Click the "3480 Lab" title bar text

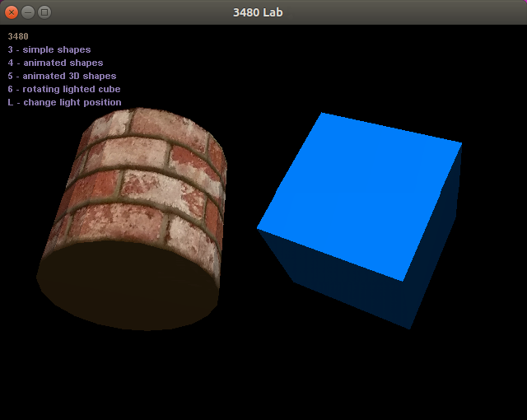point(263,12)
